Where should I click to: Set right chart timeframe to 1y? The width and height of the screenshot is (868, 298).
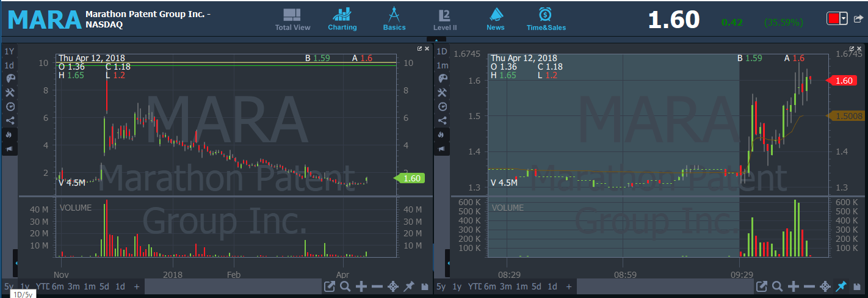458,286
